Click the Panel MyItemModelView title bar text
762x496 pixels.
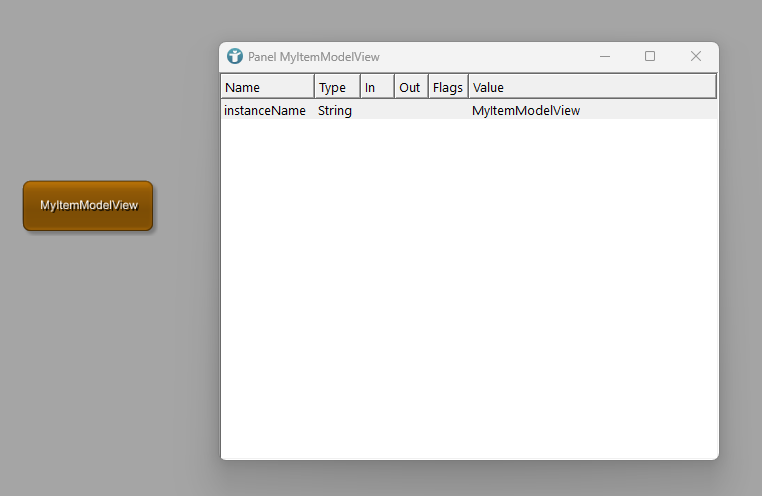pyautogui.click(x=313, y=57)
